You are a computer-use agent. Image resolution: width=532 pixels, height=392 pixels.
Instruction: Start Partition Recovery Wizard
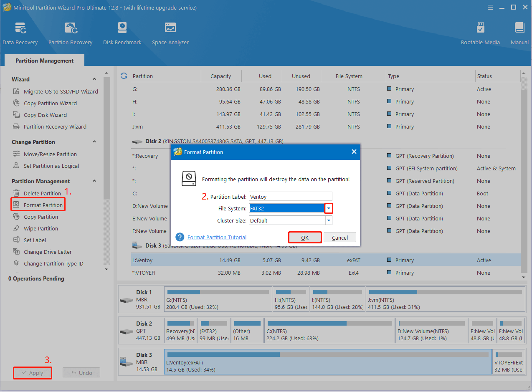click(50, 126)
